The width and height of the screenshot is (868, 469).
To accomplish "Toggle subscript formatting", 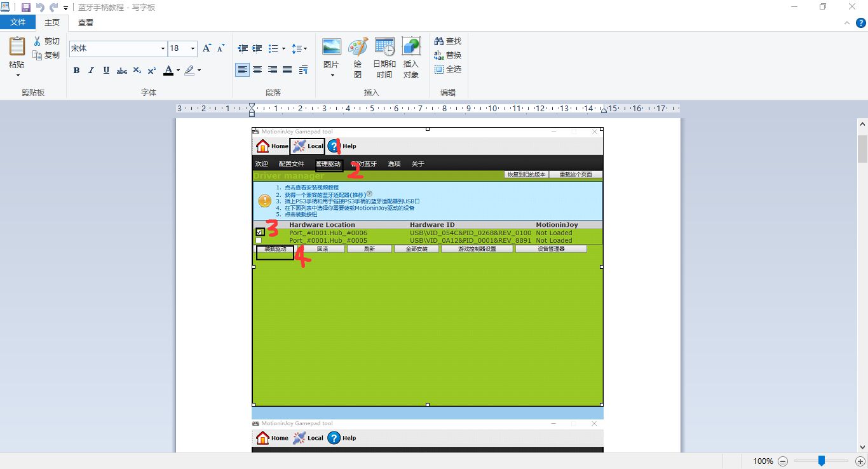I will click(137, 71).
